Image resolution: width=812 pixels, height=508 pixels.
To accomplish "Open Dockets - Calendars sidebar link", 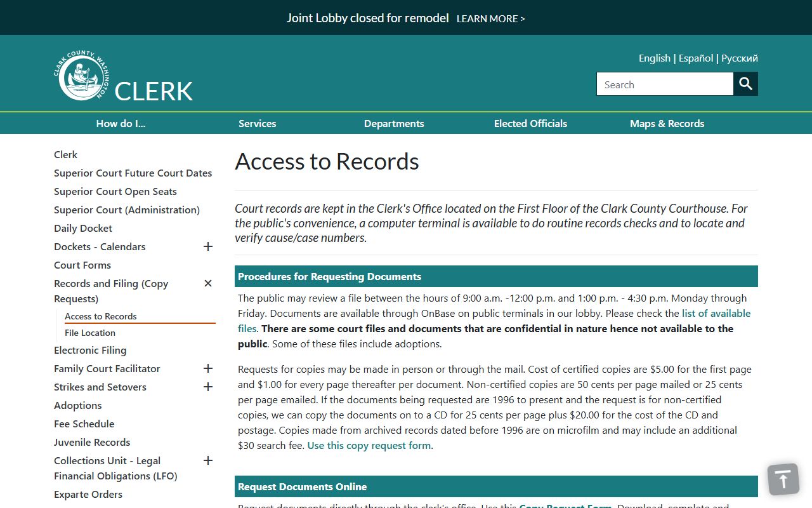I will (x=100, y=246).
